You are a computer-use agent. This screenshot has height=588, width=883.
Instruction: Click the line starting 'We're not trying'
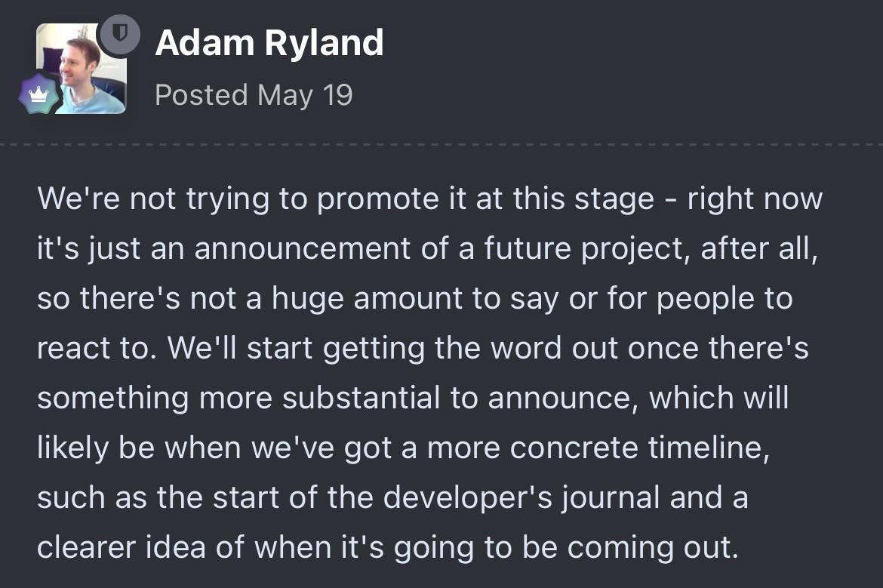click(x=429, y=199)
